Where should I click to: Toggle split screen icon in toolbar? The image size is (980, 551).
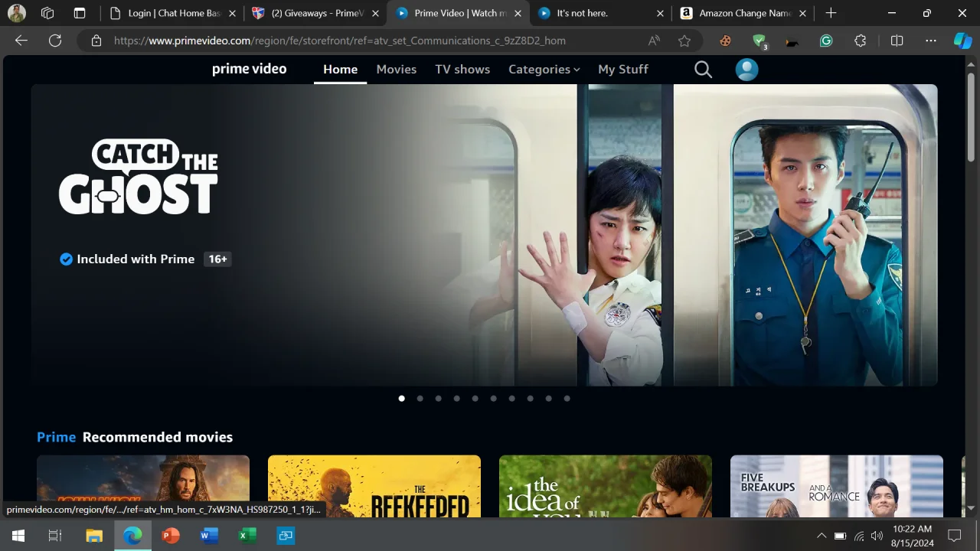point(897,41)
